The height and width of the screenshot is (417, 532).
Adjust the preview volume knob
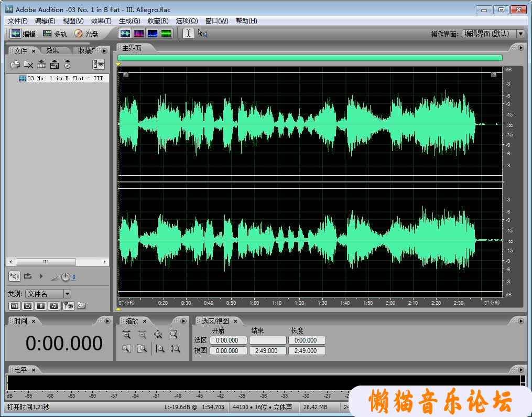66,277
